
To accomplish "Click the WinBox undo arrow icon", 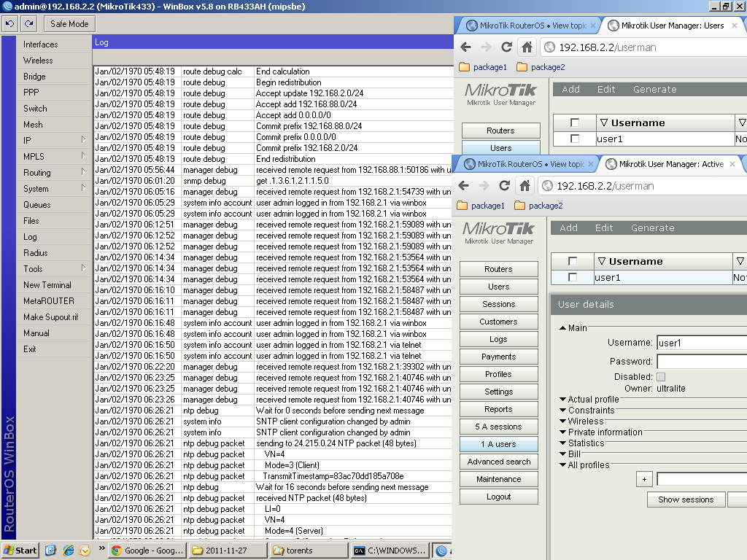I will [x=10, y=24].
